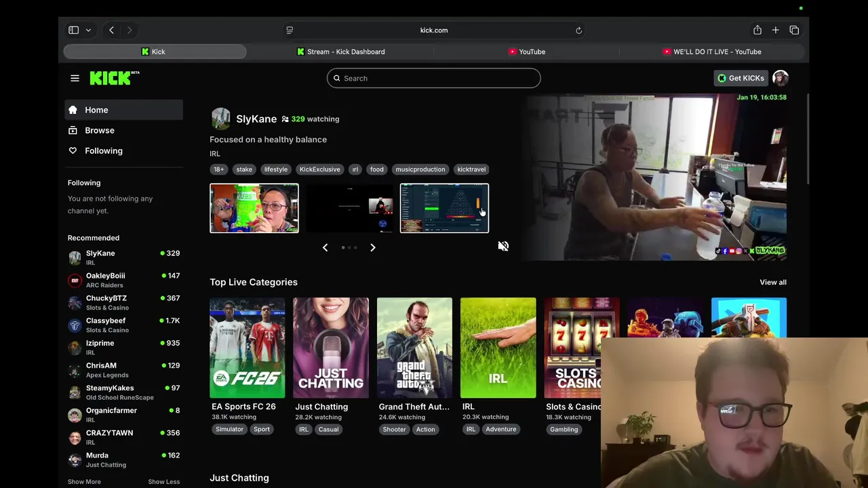Open Classybeef recommended channel

123,325
